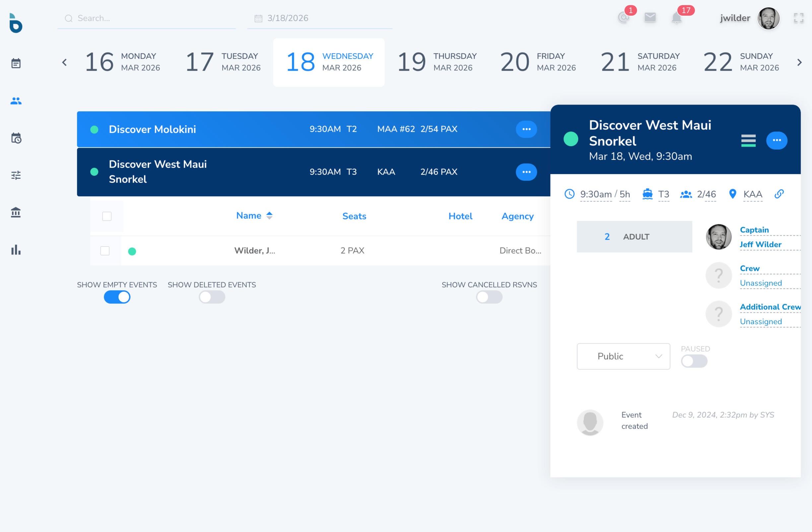Open the bar chart reports sidebar icon
The height and width of the screenshot is (532, 812).
pyautogui.click(x=16, y=250)
